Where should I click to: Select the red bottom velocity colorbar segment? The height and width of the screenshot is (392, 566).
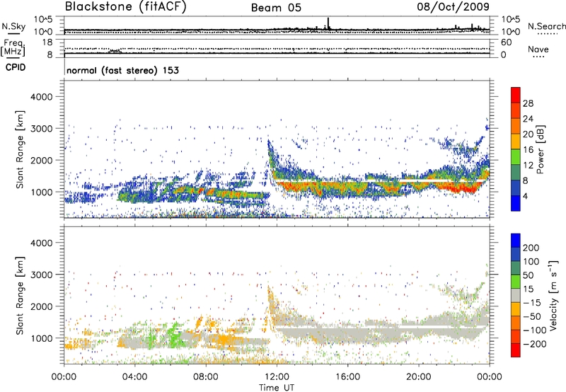point(516,350)
